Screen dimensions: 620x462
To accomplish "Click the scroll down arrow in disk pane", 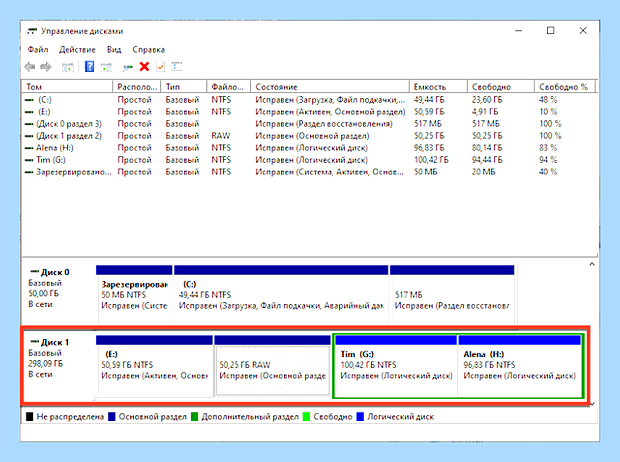I will tap(592, 404).
